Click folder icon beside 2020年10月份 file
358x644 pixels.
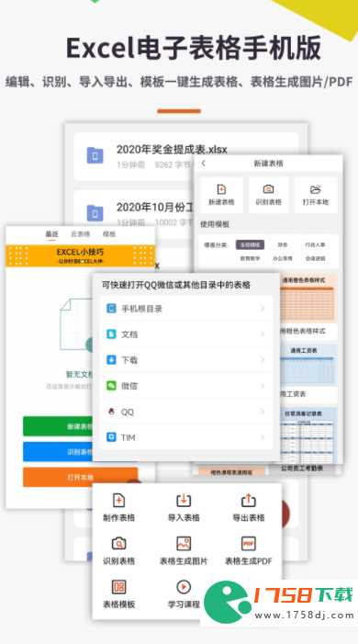tap(95, 213)
